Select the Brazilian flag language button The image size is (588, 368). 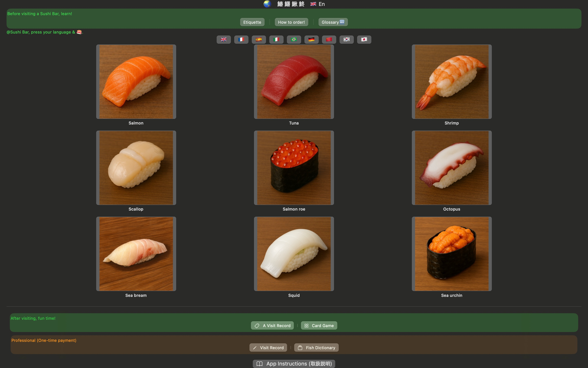294,39
